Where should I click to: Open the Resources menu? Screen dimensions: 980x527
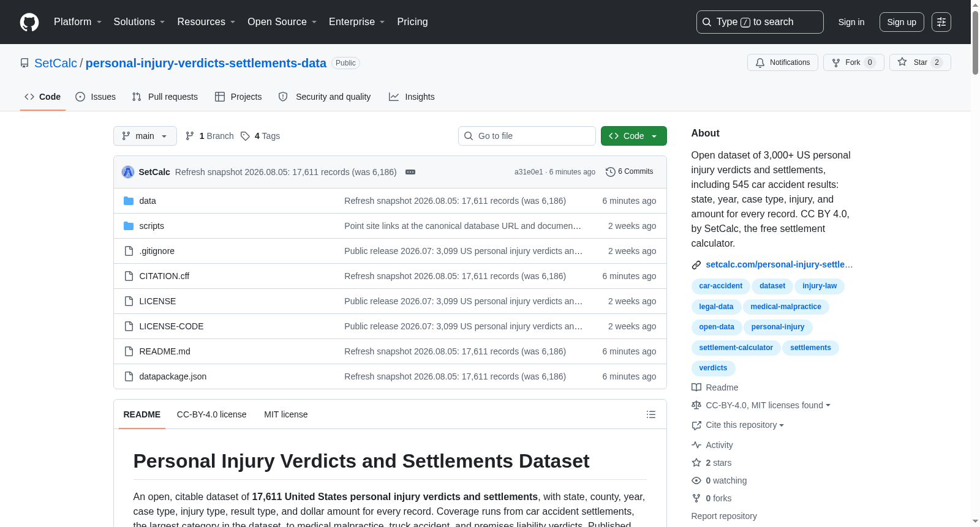tap(206, 22)
